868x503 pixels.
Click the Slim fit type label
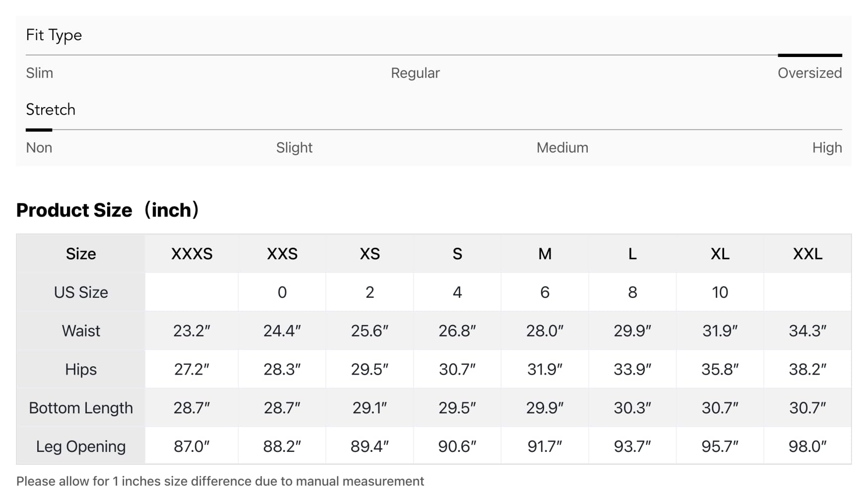click(x=39, y=73)
